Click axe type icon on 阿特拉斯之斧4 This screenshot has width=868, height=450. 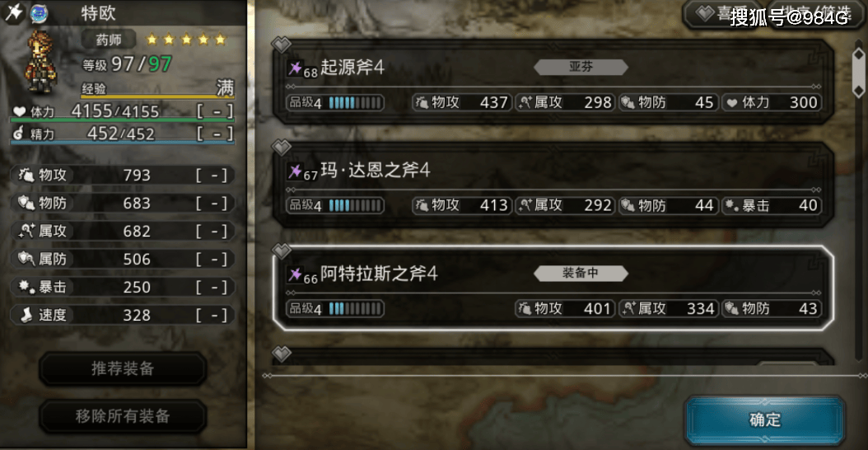tap(295, 274)
